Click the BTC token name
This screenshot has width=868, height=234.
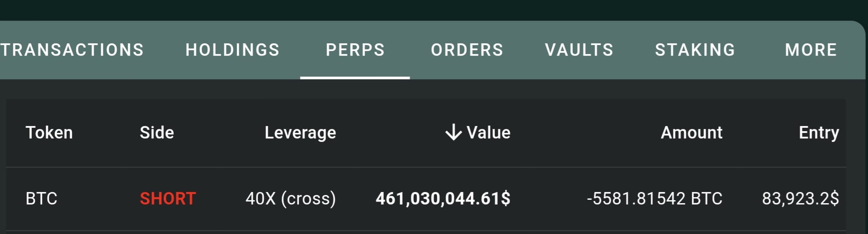pyautogui.click(x=41, y=199)
